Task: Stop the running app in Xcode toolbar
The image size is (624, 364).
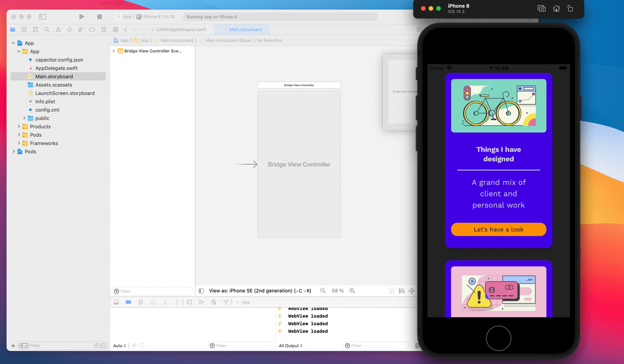Action: point(100,17)
